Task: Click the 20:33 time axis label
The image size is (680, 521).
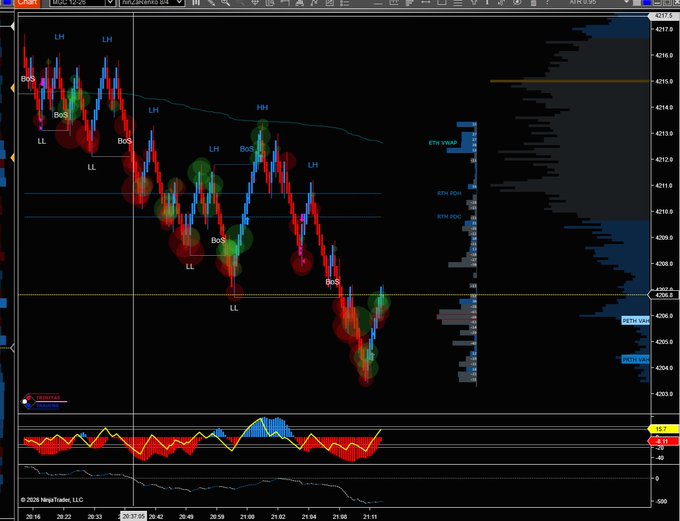Action: 95,517
